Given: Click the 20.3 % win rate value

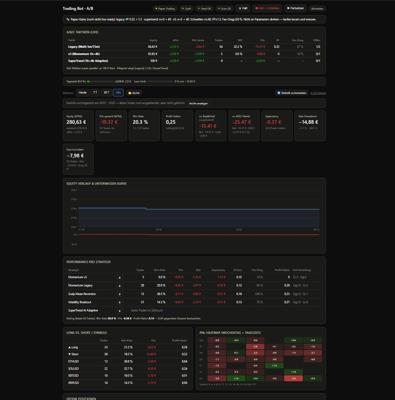Looking at the screenshot, I should (x=140, y=122).
